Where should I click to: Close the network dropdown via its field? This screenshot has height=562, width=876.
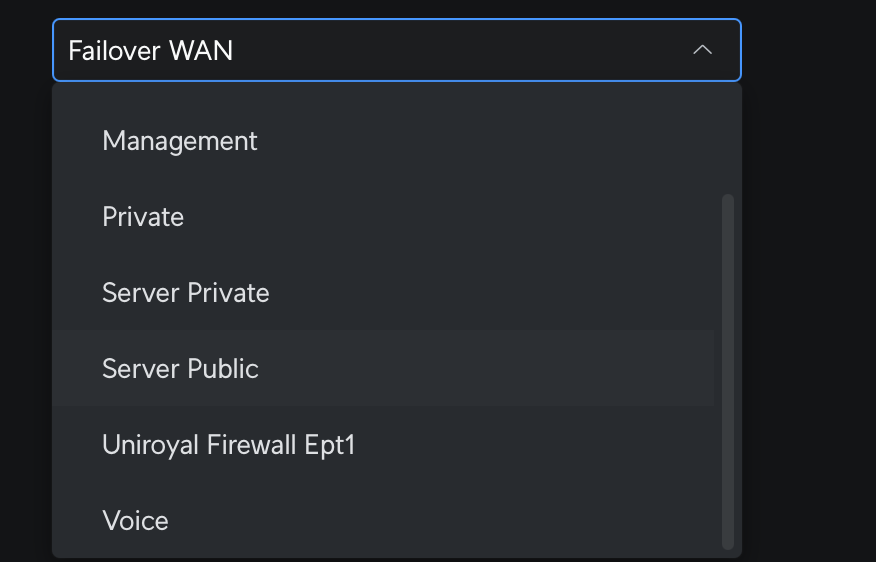click(x=396, y=50)
